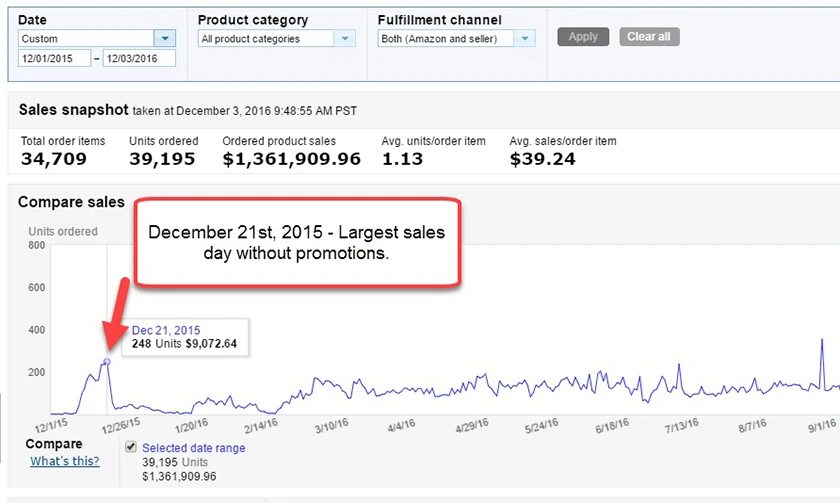Click the Selected date range label
Screen dimensions: 840x503
193,448
